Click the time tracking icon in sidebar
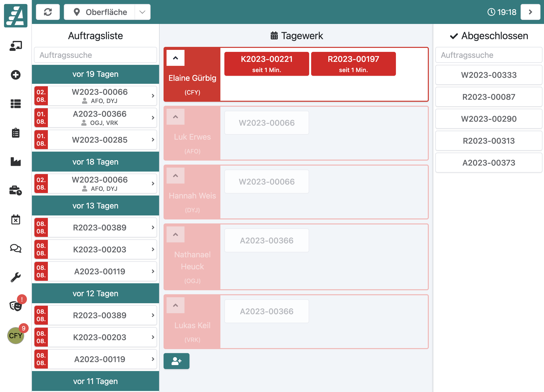544x392 pixels. tap(16, 190)
